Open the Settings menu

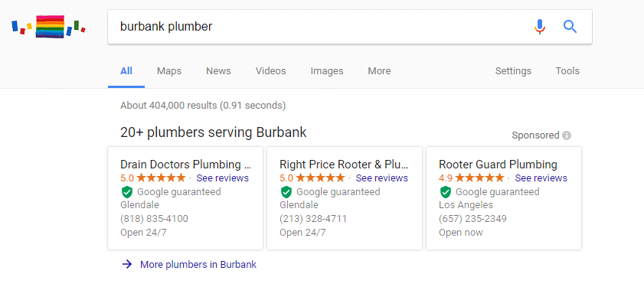coord(513,71)
